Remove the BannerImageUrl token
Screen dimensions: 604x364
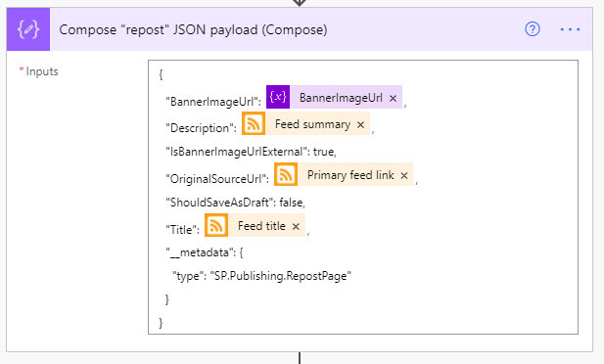(393, 98)
